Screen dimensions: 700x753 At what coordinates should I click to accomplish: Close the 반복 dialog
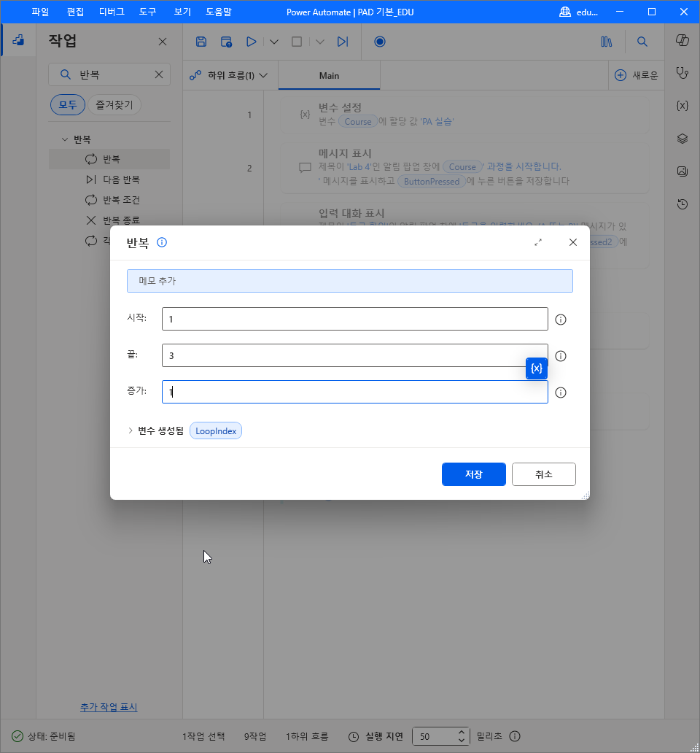coord(573,242)
